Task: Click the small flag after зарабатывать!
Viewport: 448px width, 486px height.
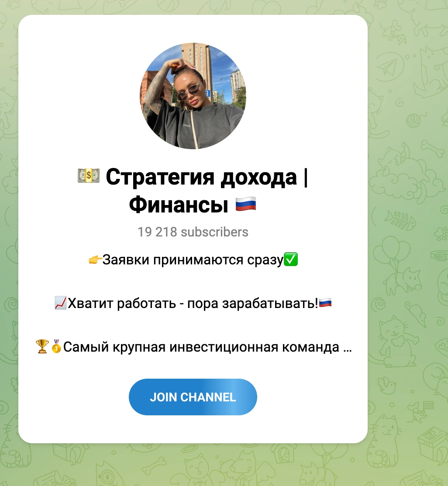Action: [x=325, y=302]
